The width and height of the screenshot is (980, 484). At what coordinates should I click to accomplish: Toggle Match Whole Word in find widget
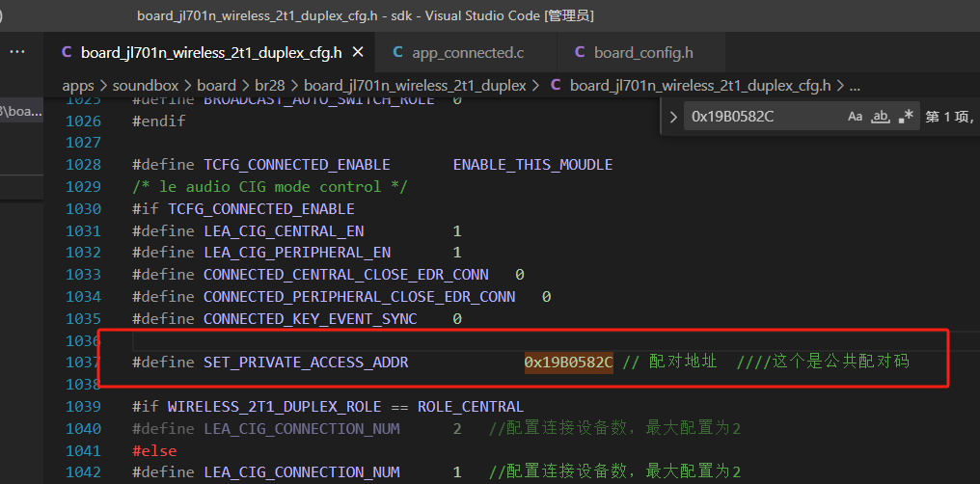[x=880, y=116]
